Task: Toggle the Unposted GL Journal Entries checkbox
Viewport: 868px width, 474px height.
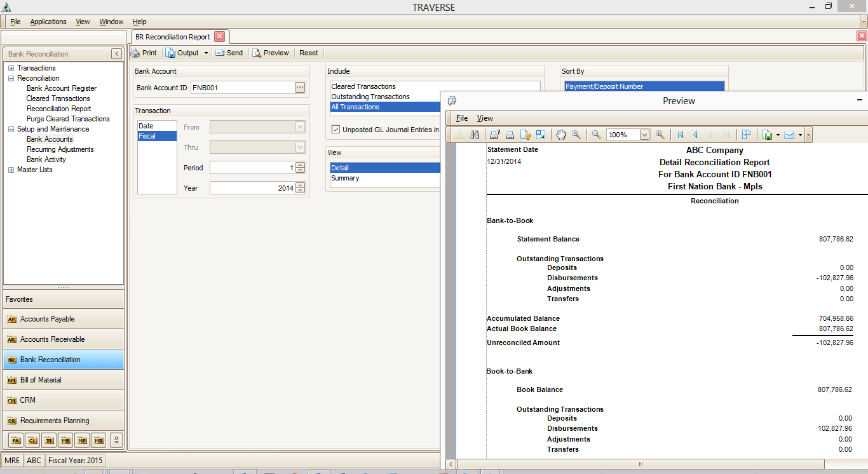Action: point(335,130)
